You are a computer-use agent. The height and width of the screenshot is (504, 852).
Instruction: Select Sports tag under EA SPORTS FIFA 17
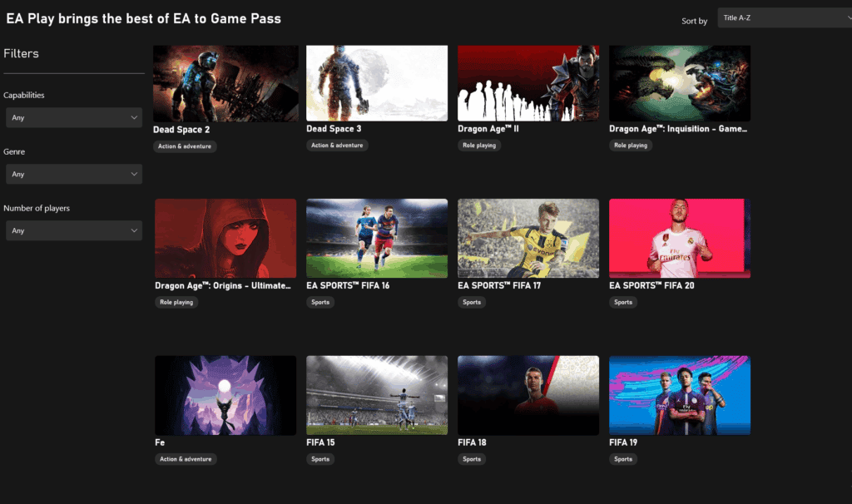[x=472, y=303]
